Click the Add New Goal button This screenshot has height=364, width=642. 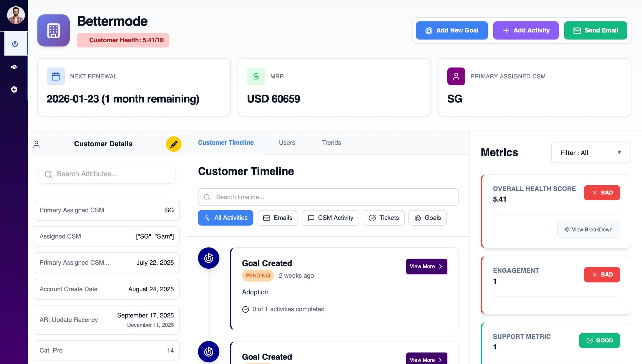(451, 30)
